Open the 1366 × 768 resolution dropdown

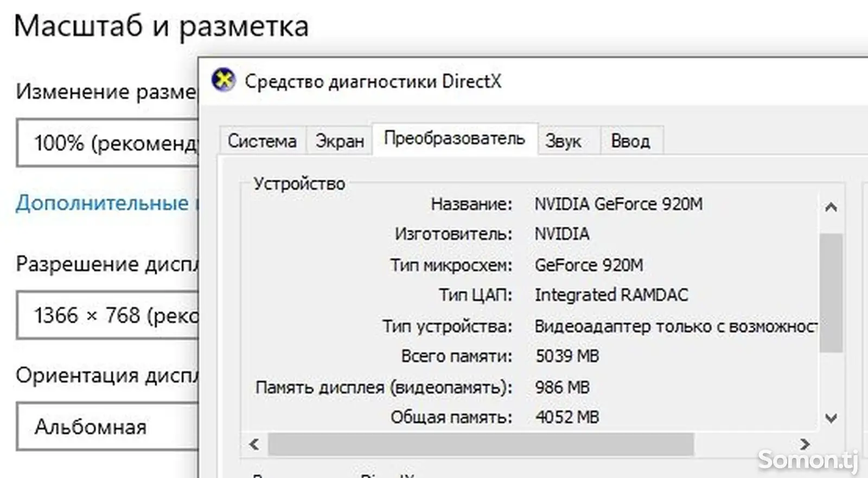[x=107, y=316]
